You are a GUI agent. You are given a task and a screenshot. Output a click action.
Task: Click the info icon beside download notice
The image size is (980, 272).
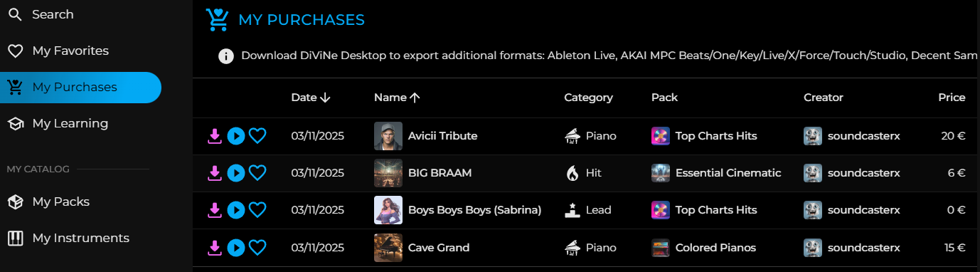[x=226, y=56]
